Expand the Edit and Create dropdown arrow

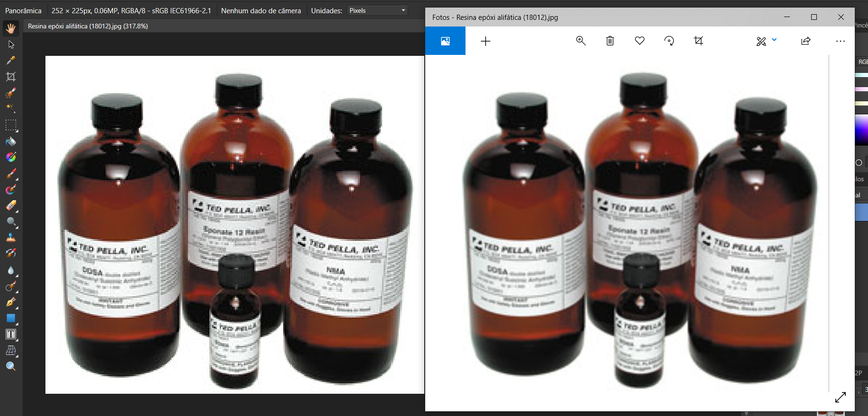tap(774, 40)
